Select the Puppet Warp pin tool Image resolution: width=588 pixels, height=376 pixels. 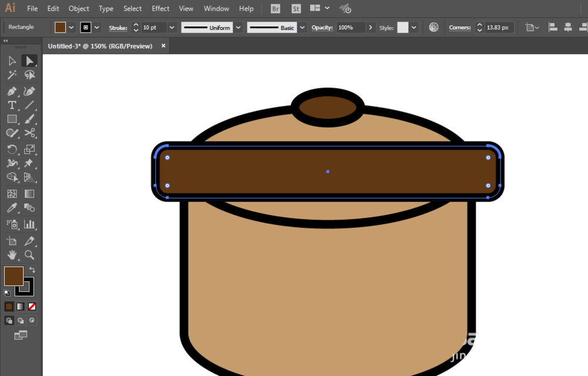(29, 163)
